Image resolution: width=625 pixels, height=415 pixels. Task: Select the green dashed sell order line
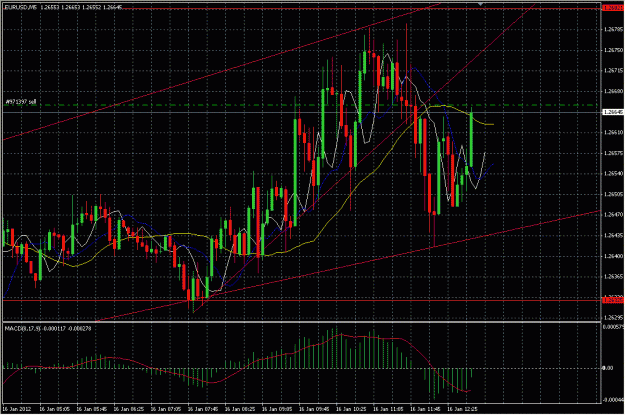click(x=301, y=105)
